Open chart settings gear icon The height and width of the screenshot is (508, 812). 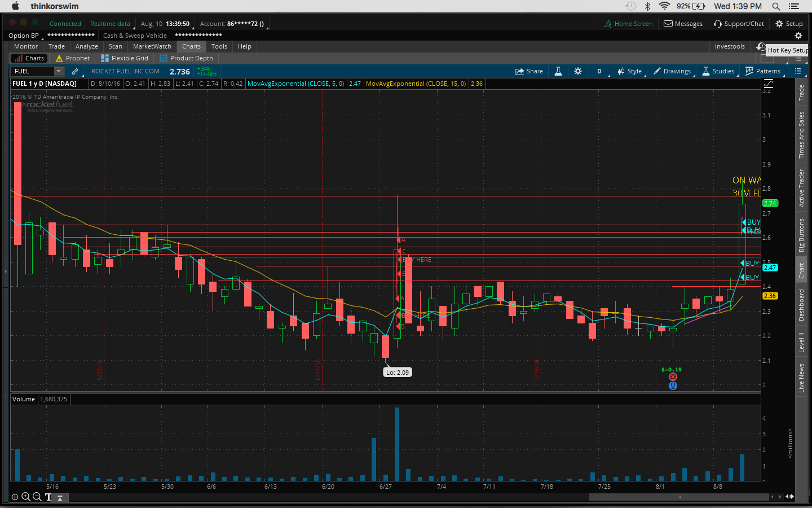(578, 71)
